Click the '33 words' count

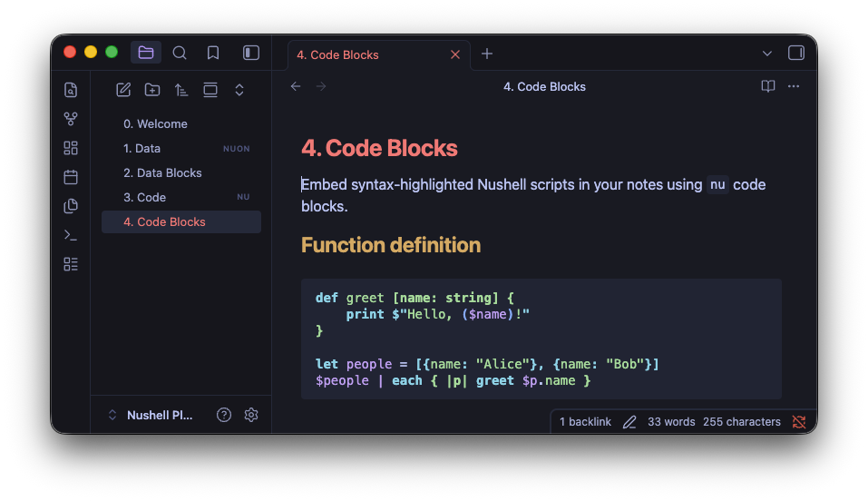[x=671, y=422]
